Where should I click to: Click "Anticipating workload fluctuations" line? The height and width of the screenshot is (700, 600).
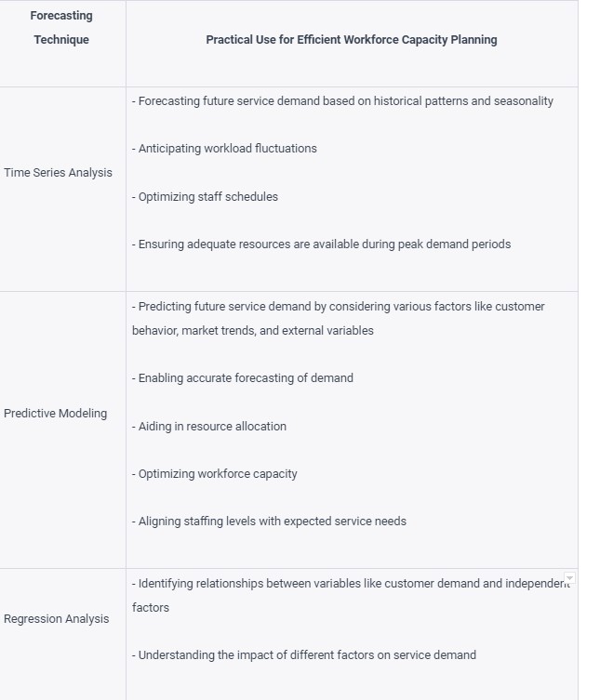[224, 149]
